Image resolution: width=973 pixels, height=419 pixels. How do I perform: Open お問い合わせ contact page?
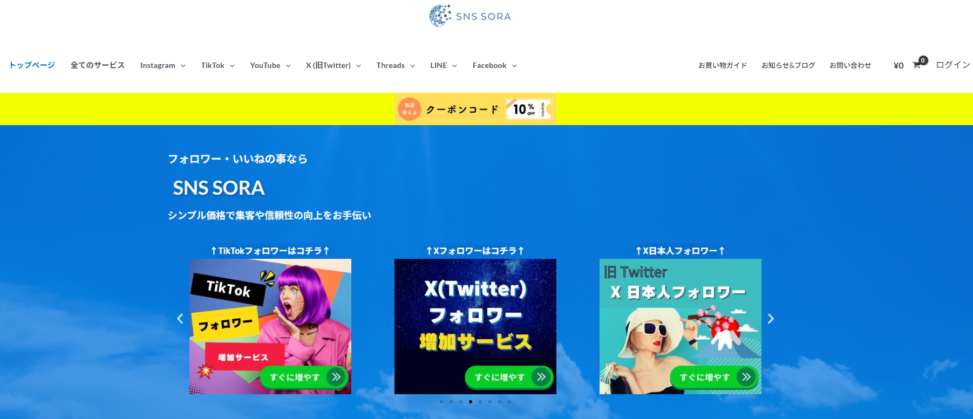pyautogui.click(x=850, y=65)
